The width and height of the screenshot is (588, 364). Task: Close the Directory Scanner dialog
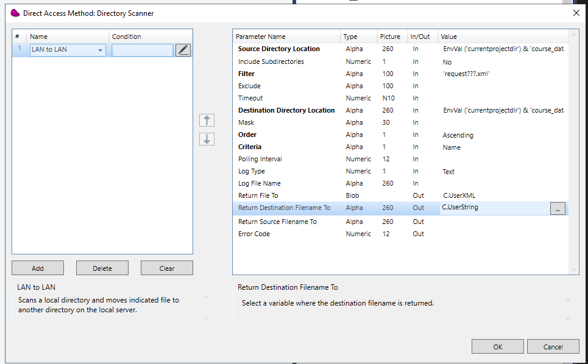[576, 13]
